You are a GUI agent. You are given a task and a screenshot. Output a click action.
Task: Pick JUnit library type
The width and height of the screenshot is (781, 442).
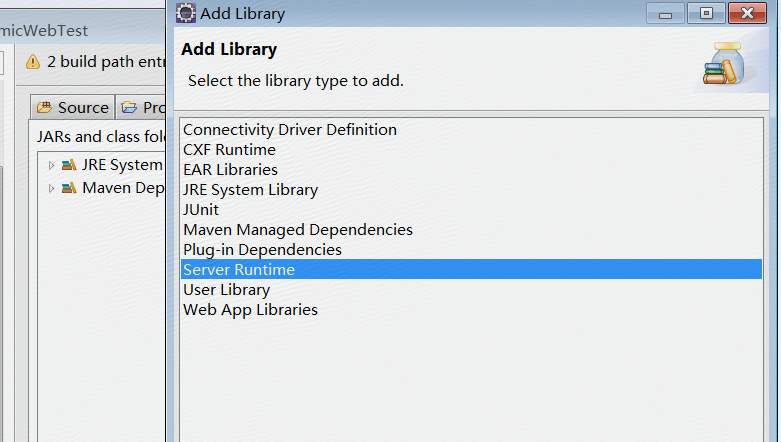(x=471, y=209)
